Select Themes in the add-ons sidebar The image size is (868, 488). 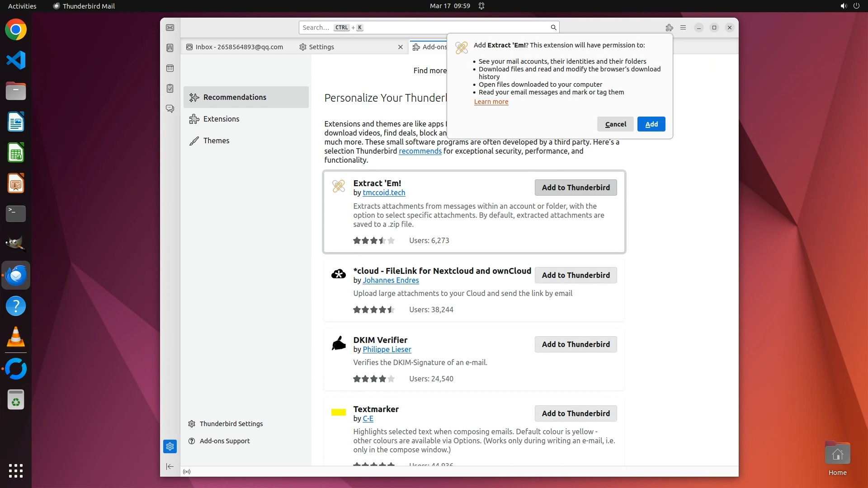pyautogui.click(x=216, y=141)
